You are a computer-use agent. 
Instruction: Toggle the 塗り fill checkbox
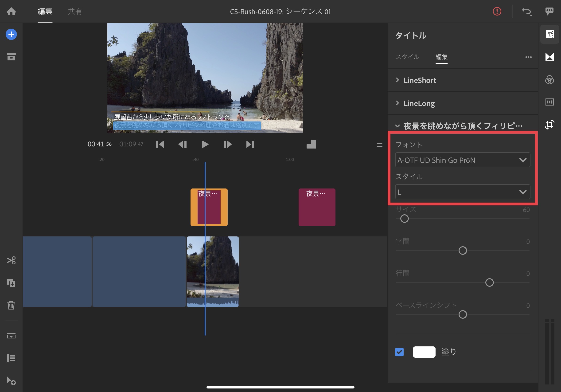click(399, 352)
